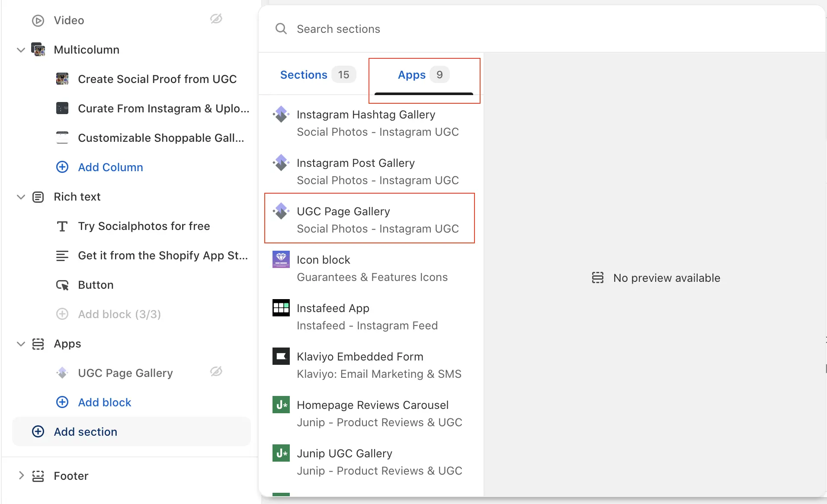Click Add block link under Apps

pyautogui.click(x=104, y=402)
